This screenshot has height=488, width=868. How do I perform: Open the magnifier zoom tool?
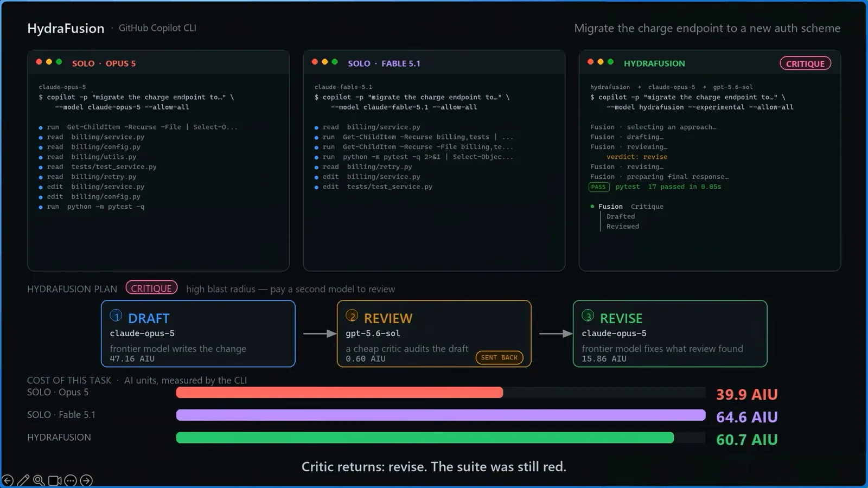click(x=39, y=480)
